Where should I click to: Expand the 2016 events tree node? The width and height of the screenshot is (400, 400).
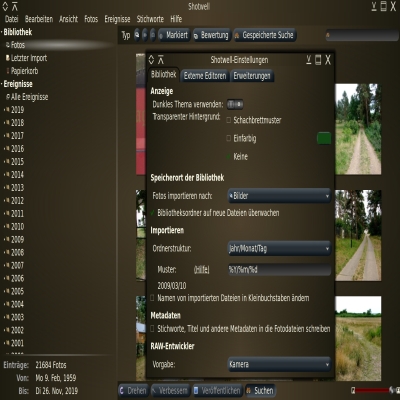click(x=5, y=149)
